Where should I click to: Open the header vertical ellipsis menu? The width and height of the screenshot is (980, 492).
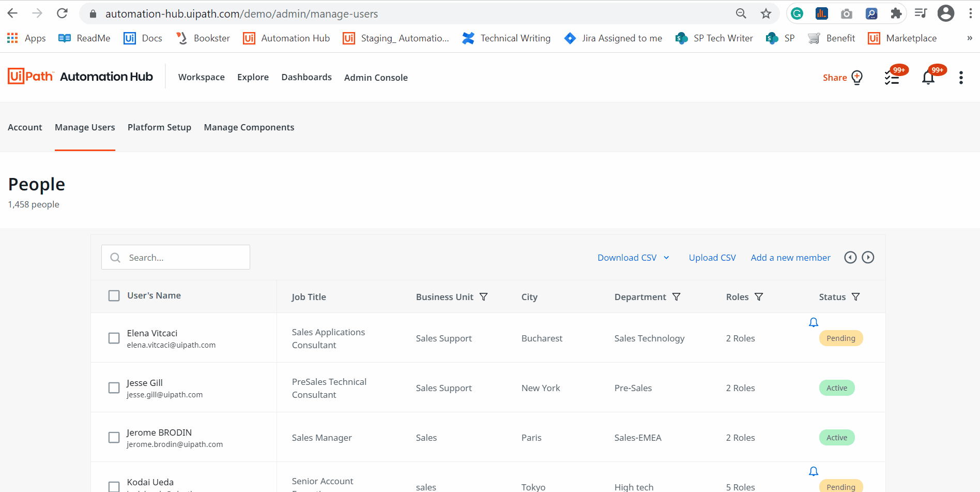(961, 78)
